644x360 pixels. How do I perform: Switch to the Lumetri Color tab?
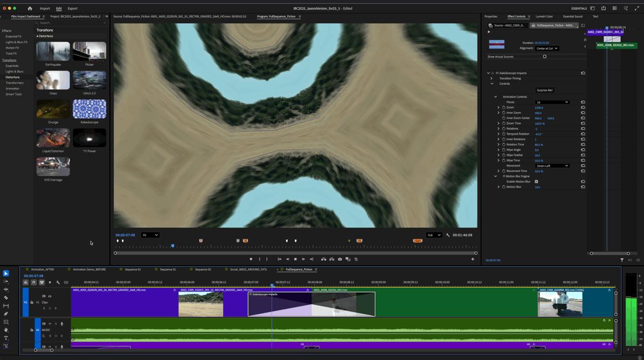544,16
